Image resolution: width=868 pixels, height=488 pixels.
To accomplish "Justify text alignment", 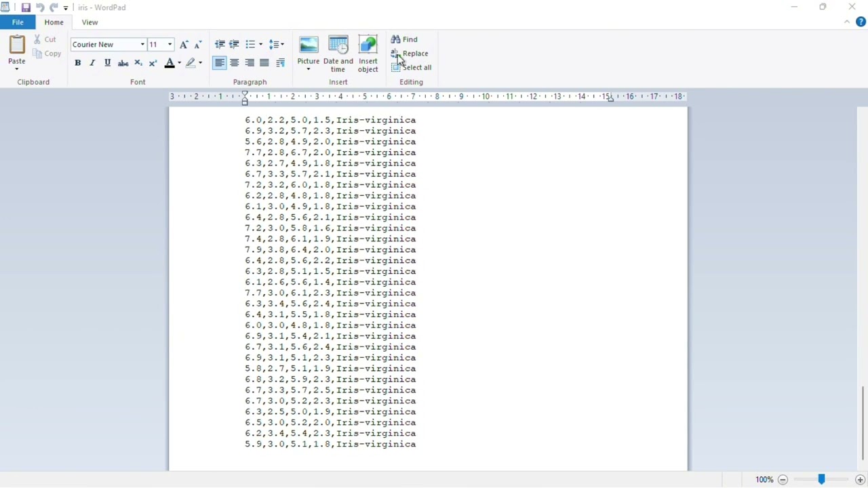I will pos(264,63).
